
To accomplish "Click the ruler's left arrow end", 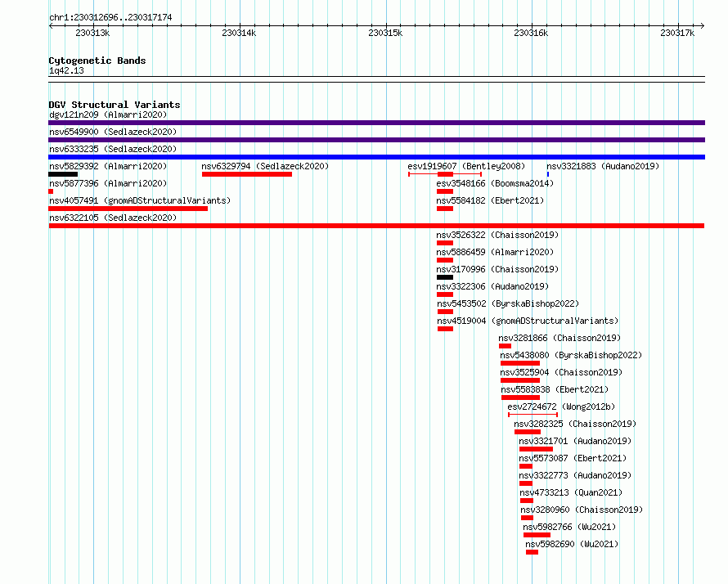I will (51, 25).
